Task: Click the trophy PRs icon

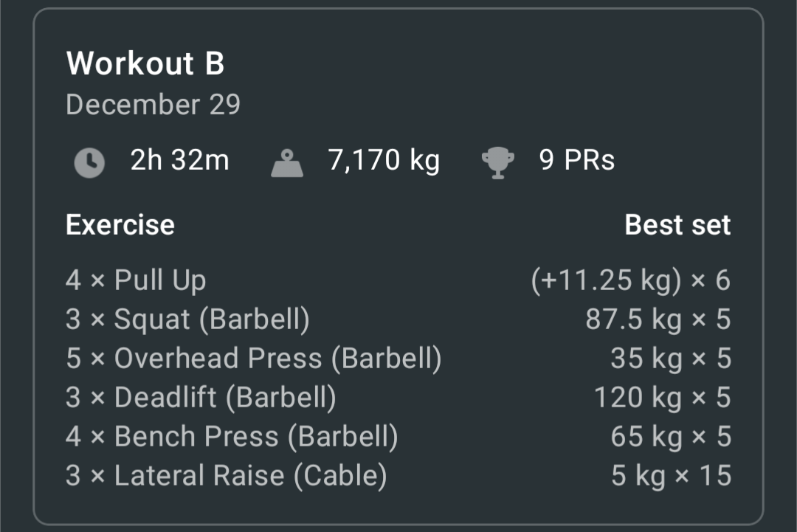Action: pos(498,162)
